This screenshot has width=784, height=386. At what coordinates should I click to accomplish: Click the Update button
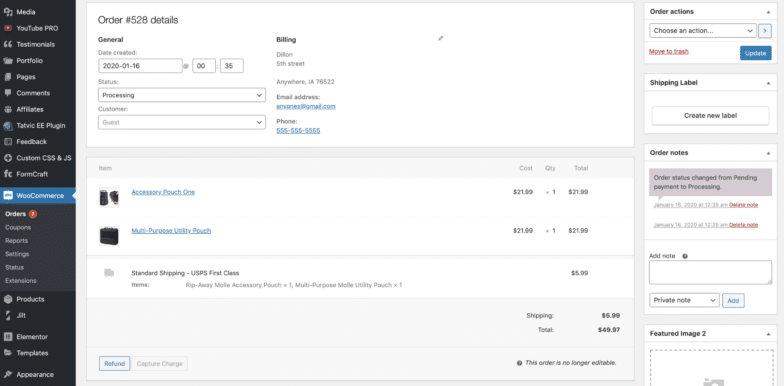(x=756, y=53)
